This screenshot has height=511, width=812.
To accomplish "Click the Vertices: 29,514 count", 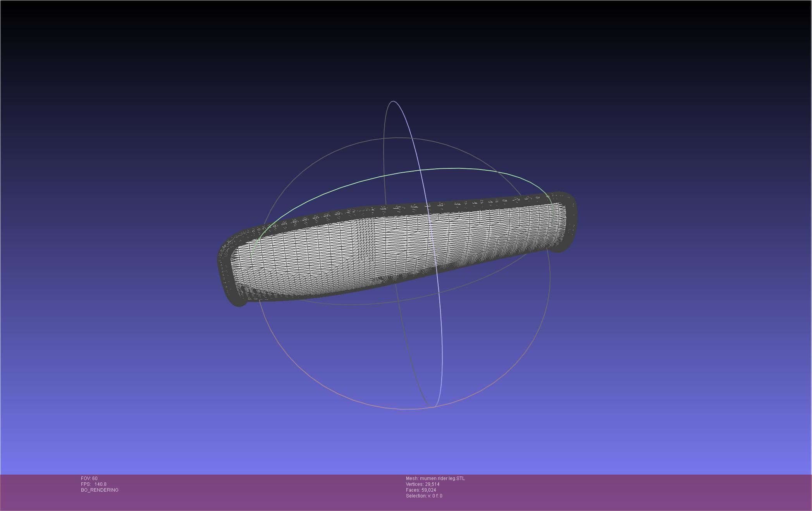I will pyautogui.click(x=422, y=484).
